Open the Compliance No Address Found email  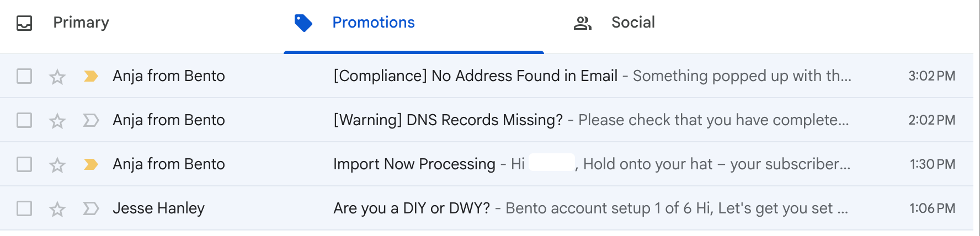(x=475, y=76)
